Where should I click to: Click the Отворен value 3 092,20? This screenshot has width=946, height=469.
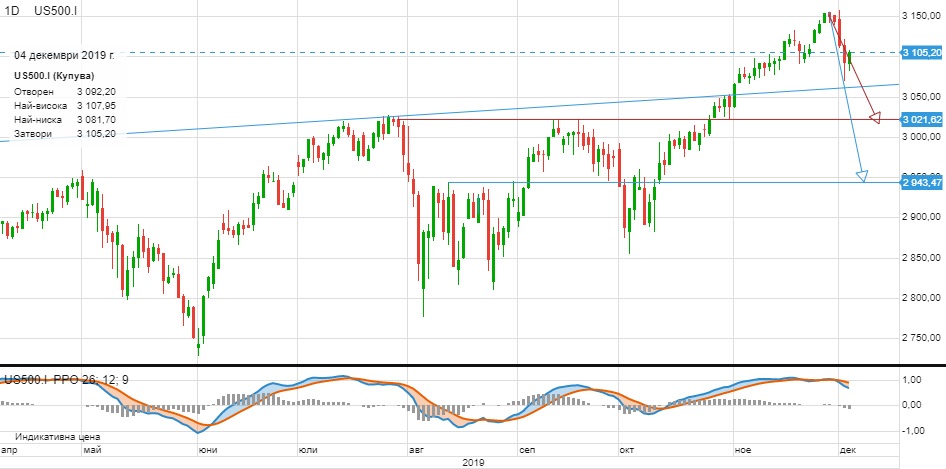tap(97, 92)
